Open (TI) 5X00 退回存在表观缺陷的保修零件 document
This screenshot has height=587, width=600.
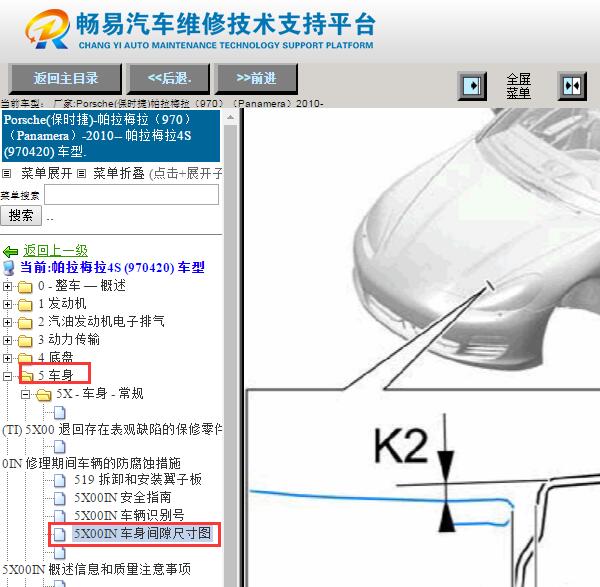click(112, 429)
